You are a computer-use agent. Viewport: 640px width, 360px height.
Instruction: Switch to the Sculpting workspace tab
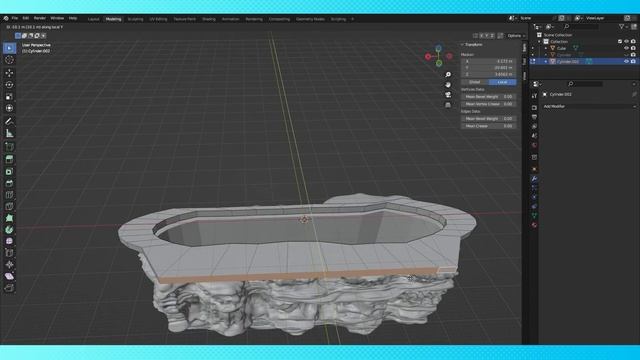(x=135, y=19)
